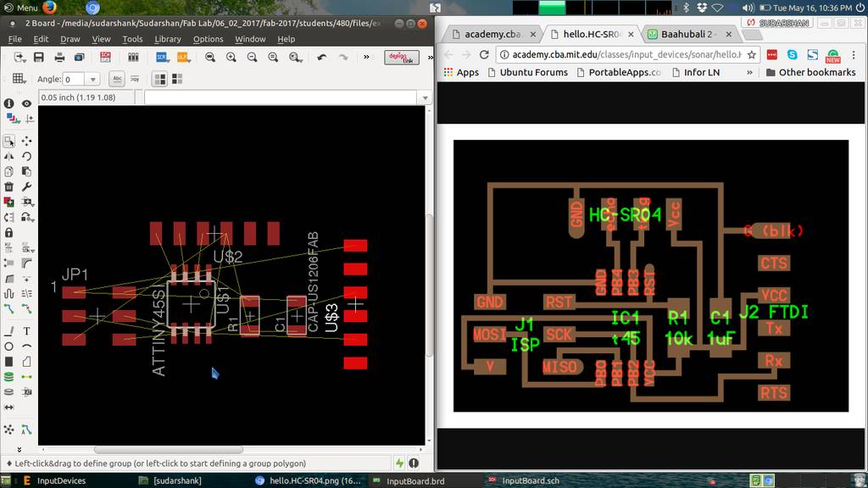
Task: Select the Text tool
Action: pos(26,331)
